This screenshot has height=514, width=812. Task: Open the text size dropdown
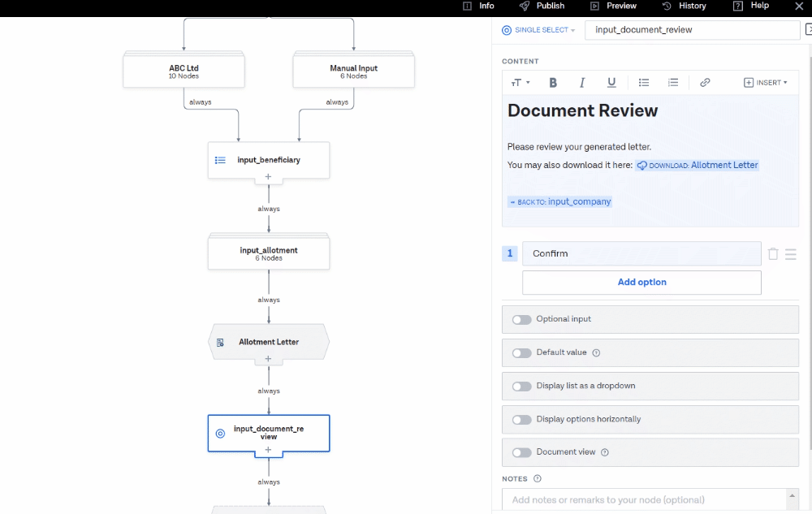point(520,83)
